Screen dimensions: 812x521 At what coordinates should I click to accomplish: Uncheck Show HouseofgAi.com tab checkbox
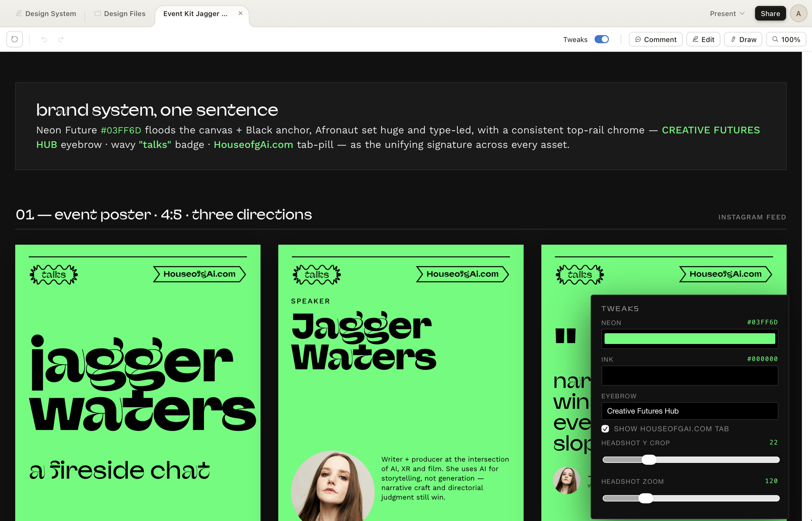(605, 429)
